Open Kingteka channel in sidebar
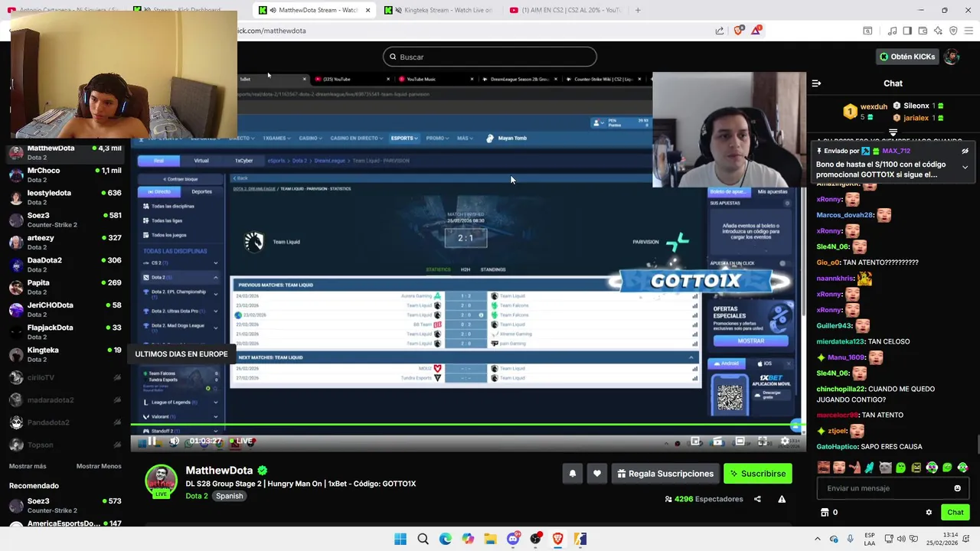Viewport: 980px width, 551px height. pyautogui.click(x=65, y=354)
